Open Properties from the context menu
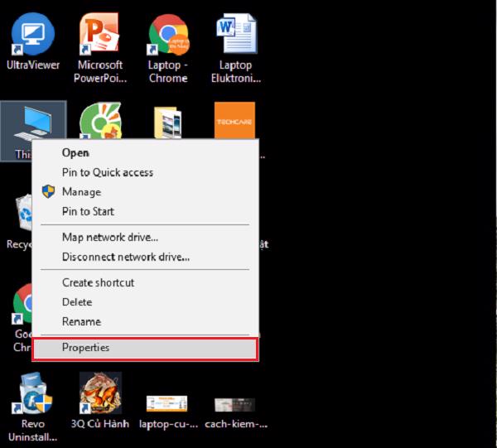Viewport: 497px width, 448px height. (86, 348)
